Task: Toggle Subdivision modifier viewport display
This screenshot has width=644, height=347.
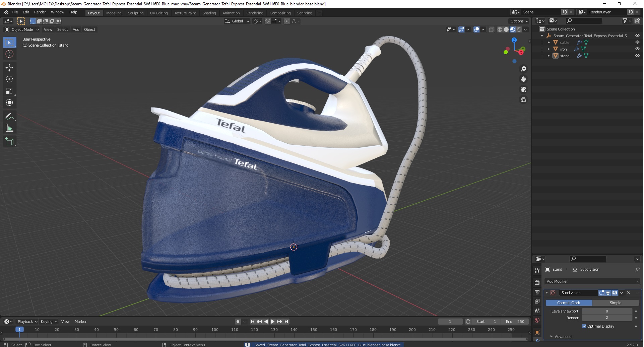Action: pyautogui.click(x=608, y=293)
